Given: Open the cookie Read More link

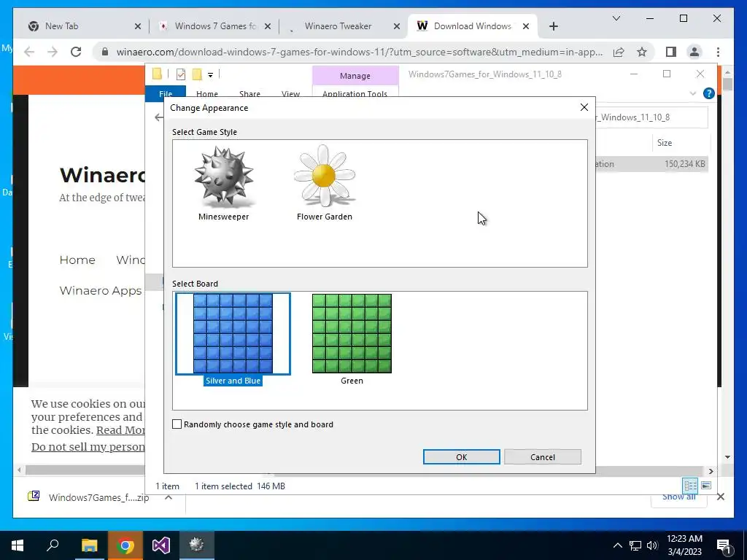Looking at the screenshot, I should click(x=121, y=430).
